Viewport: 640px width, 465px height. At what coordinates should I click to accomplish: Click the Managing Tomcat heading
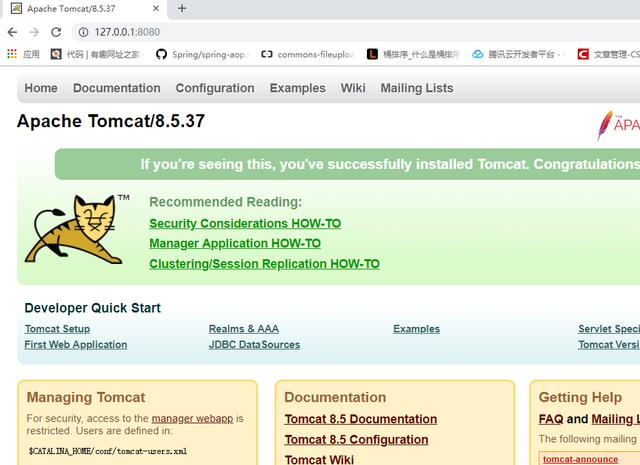point(86,397)
